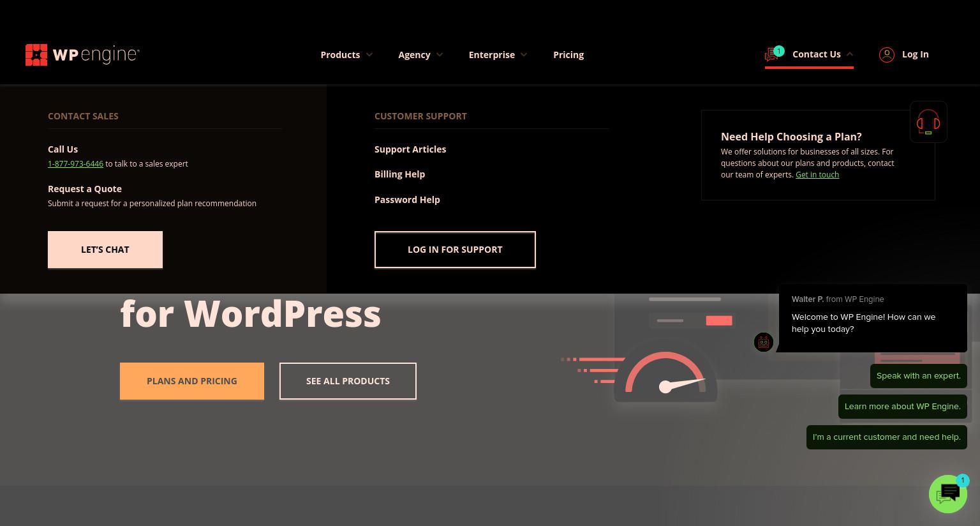The height and width of the screenshot is (526, 980).
Task: Click the chatbot avatar icon beside welcome message
Action: pyautogui.click(x=764, y=342)
